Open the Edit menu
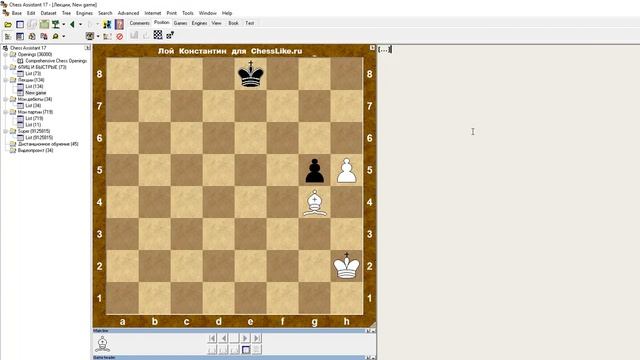 click(x=31, y=13)
